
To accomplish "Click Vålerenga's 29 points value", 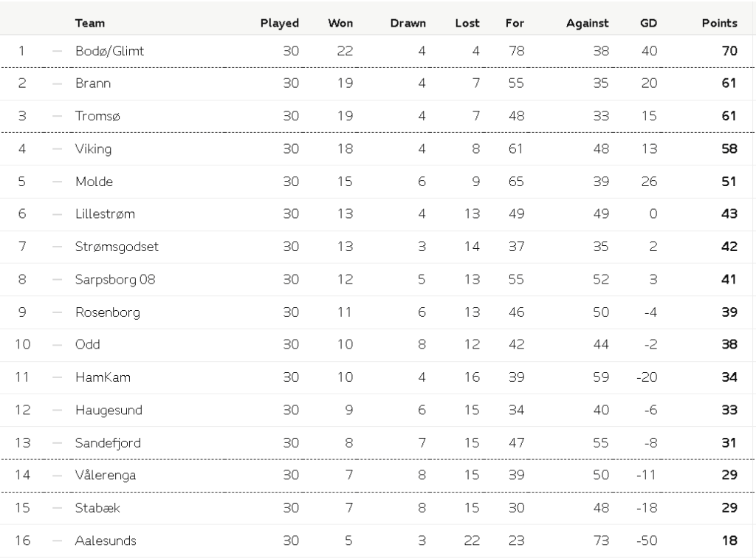I will pos(729,475).
